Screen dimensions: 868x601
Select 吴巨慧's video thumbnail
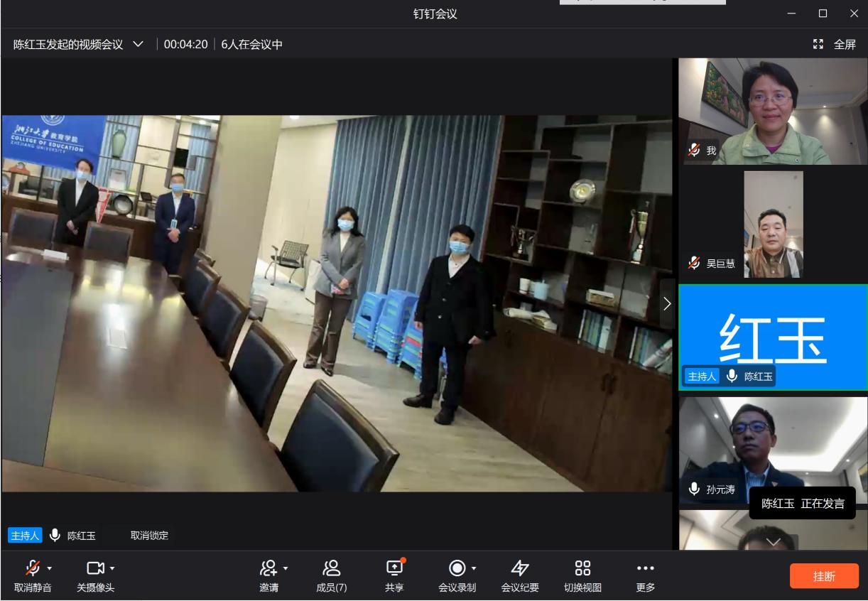tap(773, 224)
